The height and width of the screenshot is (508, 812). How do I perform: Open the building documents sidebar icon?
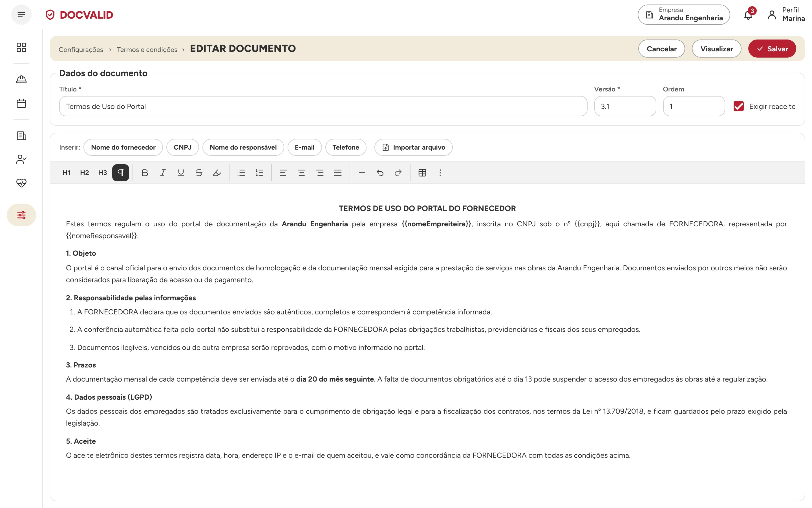coord(21,135)
